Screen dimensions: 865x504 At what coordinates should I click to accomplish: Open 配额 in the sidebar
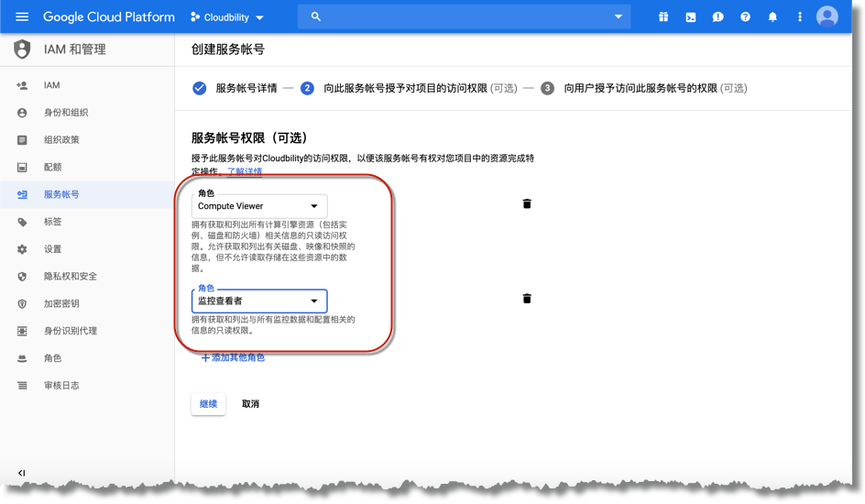pos(87,167)
